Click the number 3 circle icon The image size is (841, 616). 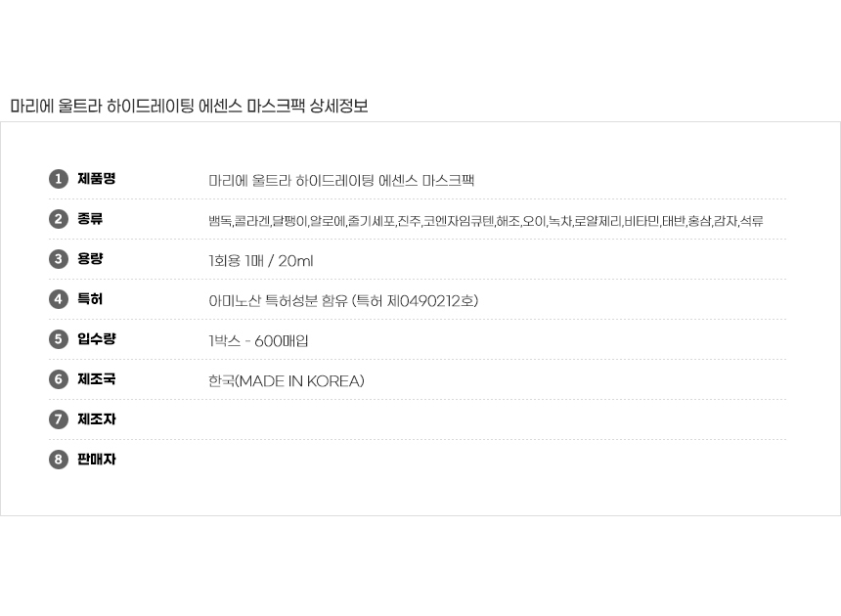59,259
